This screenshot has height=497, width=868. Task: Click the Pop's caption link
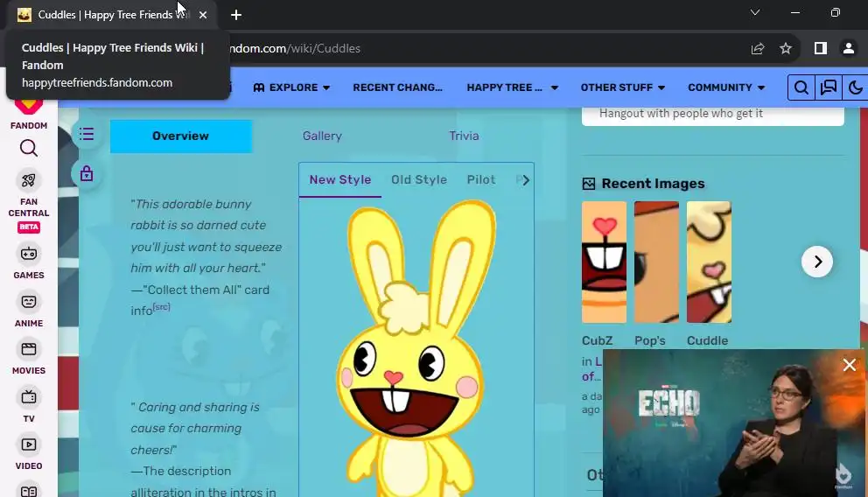(x=650, y=341)
